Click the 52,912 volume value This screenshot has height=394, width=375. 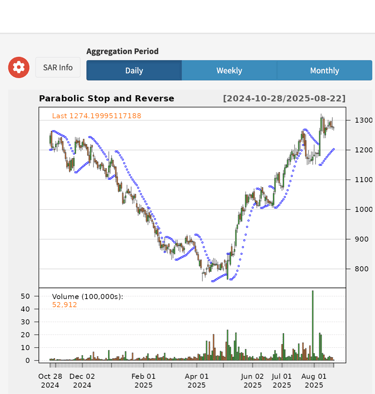click(x=64, y=305)
